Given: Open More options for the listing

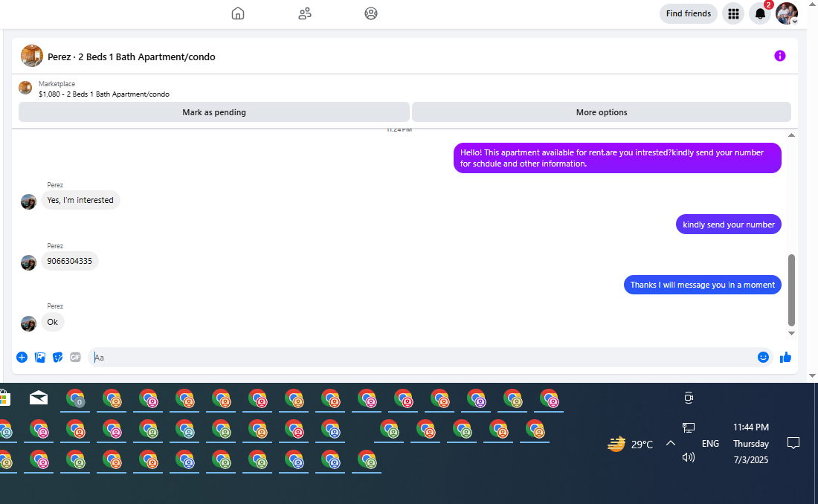Looking at the screenshot, I should coord(602,112).
